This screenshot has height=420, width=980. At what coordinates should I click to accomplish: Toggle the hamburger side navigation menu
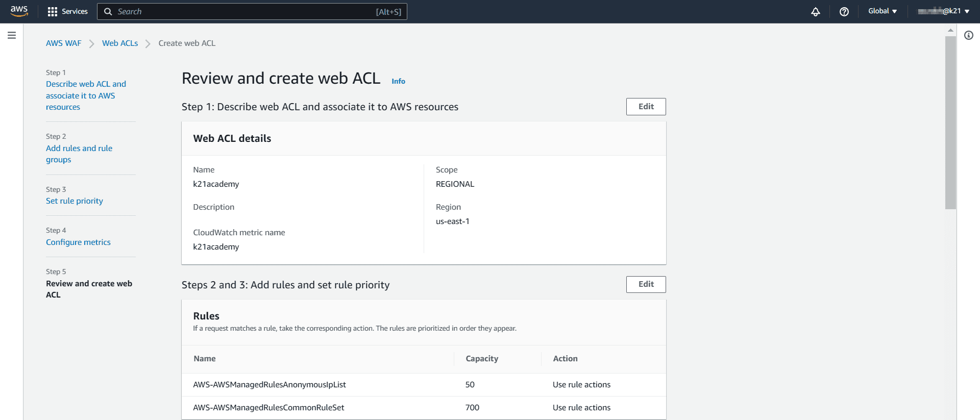(x=12, y=35)
